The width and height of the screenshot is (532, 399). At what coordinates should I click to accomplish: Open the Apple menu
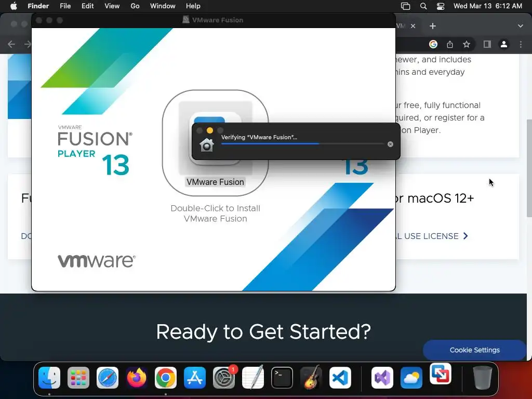(x=14, y=6)
